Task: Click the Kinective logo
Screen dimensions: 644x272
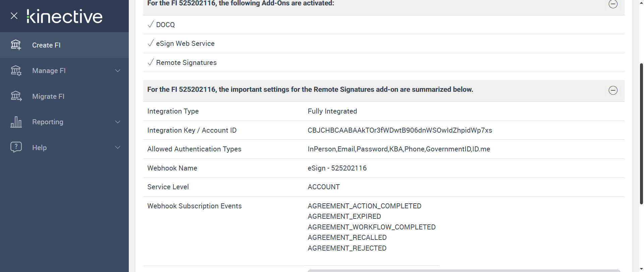Action: coord(65,16)
